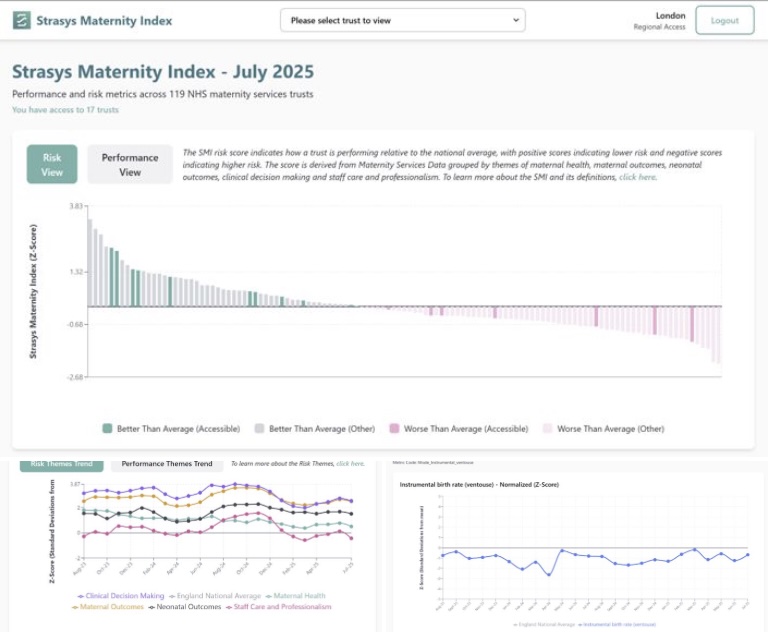Click the tallest bar in the Maternity Index chart
The image size is (768, 632).
click(89, 262)
